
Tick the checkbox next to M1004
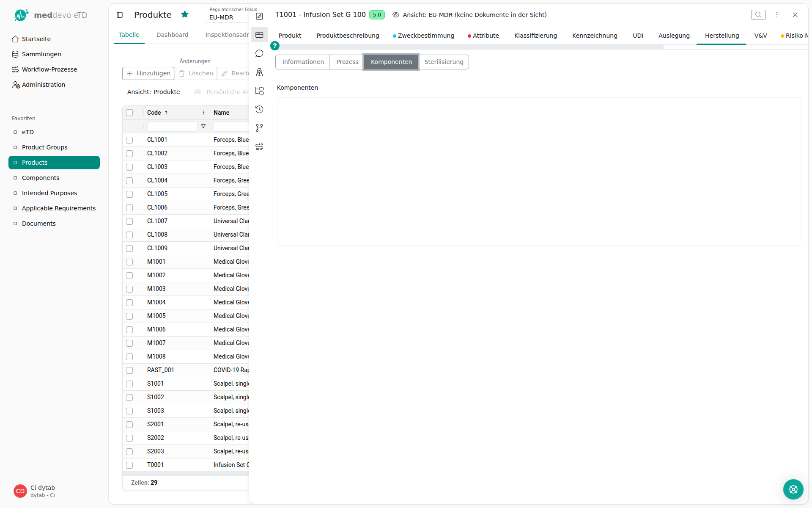click(129, 303)
